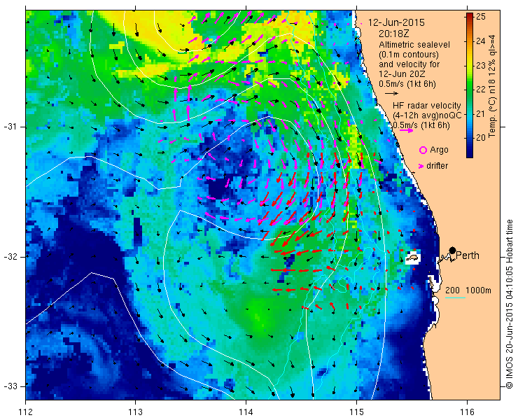Click the IMOS copyright timestamp text
Viewport: 518px width, 420px height.
(509, 304)
